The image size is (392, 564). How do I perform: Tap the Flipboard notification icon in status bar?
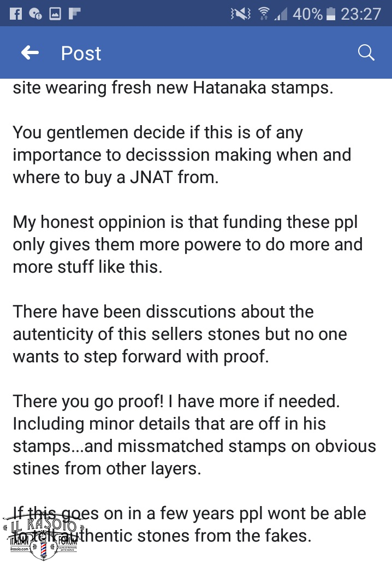point(73,14)
